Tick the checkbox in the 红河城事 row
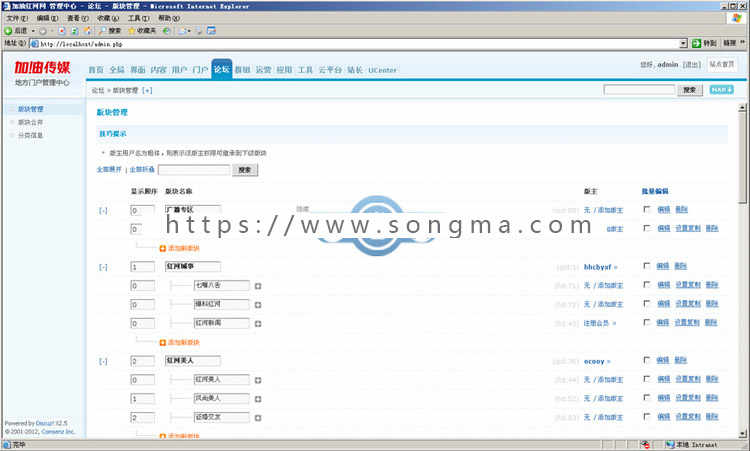Screen dimensions: 750x451 tap(647, 266)
